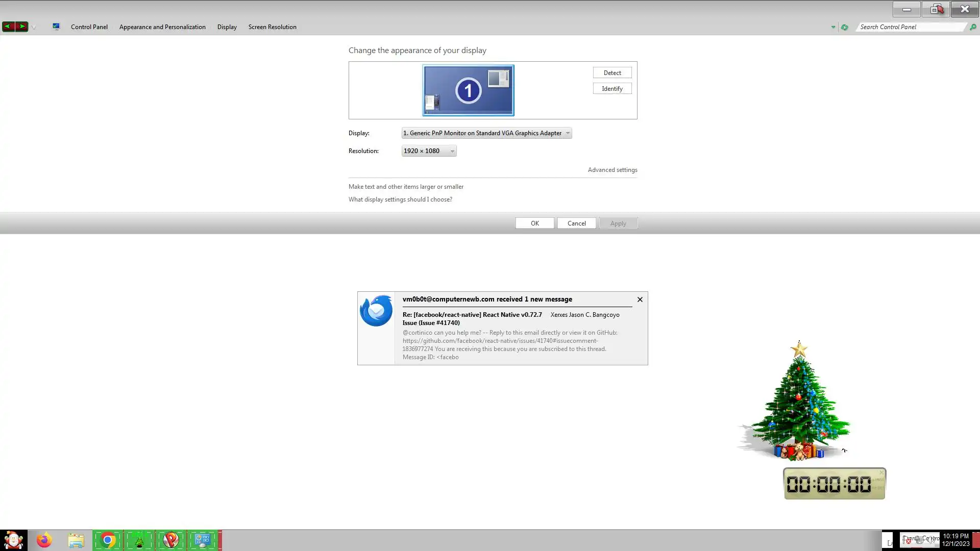Click the Control Panel taskbar icon
980x551 pixels.
coord(203,540)
